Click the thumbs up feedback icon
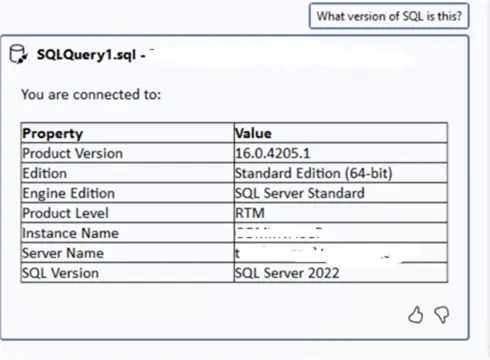490x360 pixels. [416, 315]
